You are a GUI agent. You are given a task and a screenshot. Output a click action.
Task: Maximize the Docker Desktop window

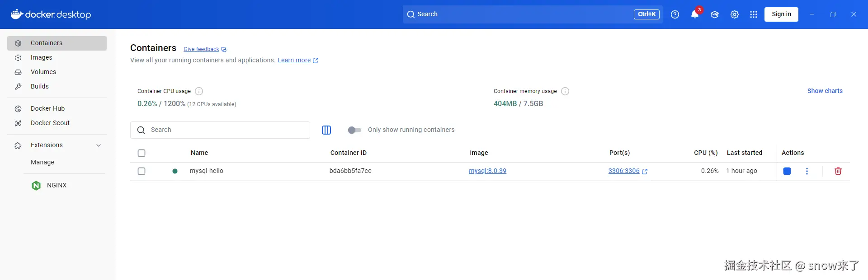point(833,14)
